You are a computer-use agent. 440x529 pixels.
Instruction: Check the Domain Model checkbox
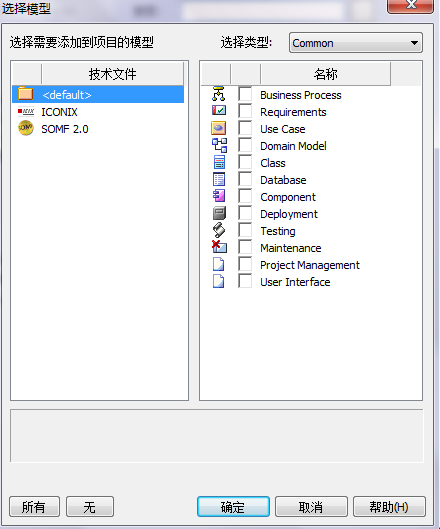245,145
